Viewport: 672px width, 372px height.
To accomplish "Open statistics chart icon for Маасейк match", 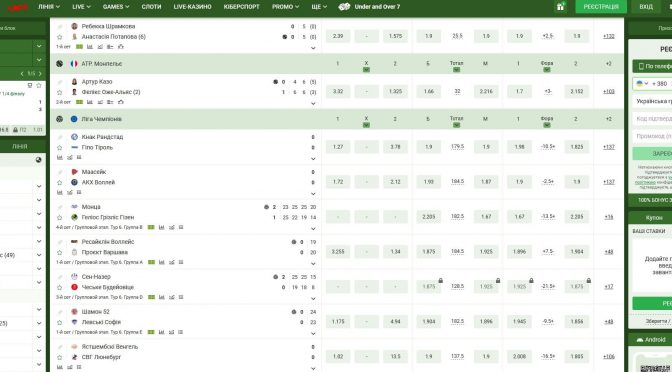I will [60, 193].
